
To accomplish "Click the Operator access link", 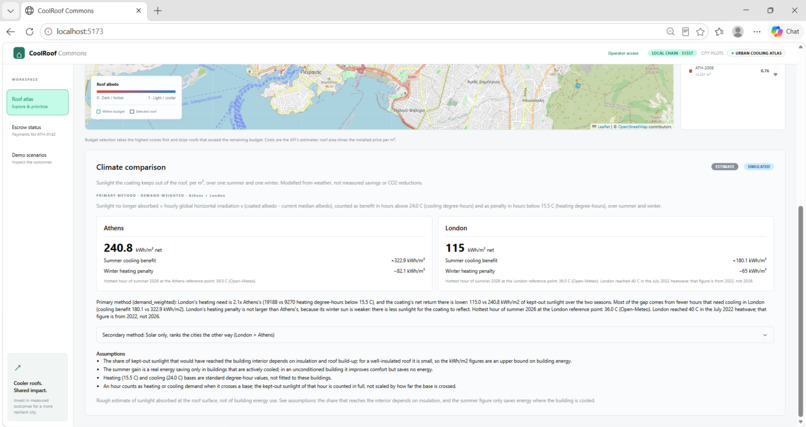I will tap(622, 53).
